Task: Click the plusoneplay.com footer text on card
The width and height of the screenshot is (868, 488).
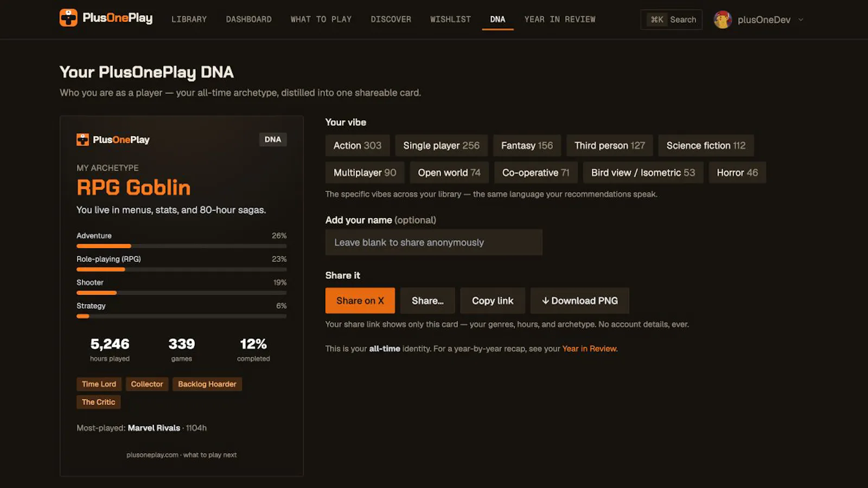Action: click(181, 455)
